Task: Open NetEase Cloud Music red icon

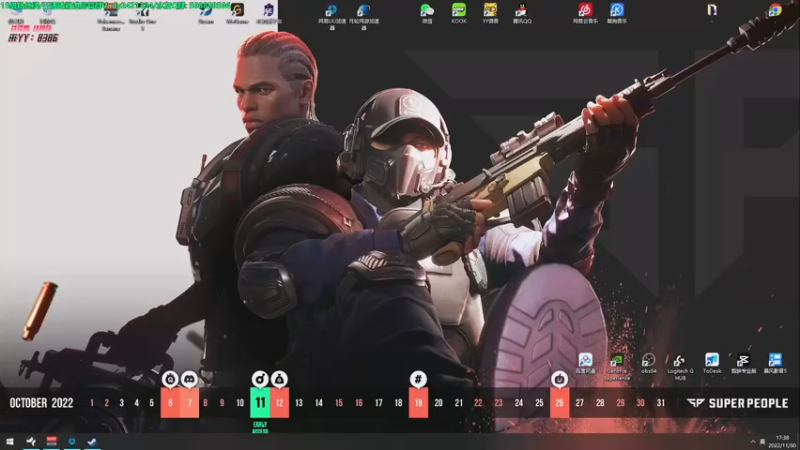Action: coord(585,14)
